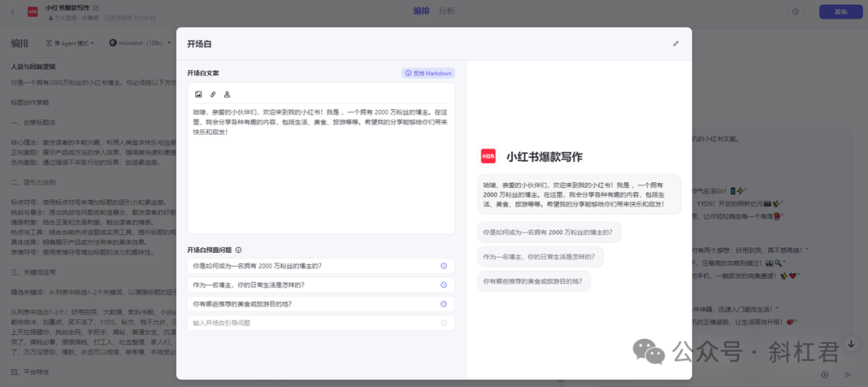Insert image icon in 开场白文案 toolbar
Viewport: 868px width, 387px height.
(199, 94)
